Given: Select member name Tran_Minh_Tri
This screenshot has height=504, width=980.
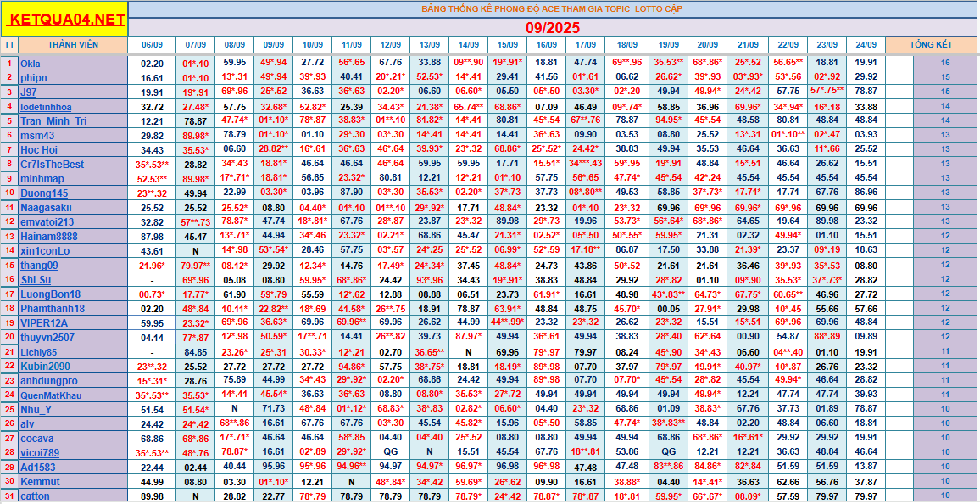Looking at the screenshot, I should (x=53, y=121).
